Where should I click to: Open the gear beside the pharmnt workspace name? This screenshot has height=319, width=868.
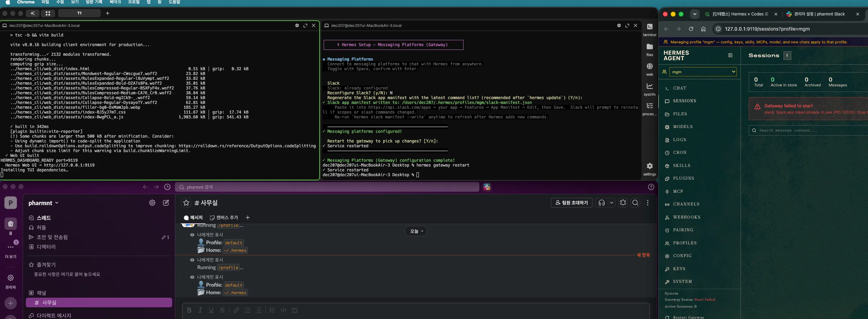pyautogui.click(x=152, y=203)
